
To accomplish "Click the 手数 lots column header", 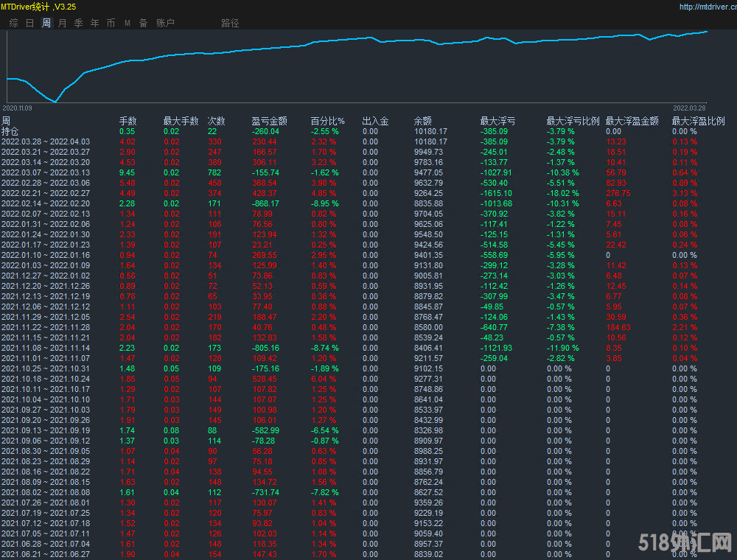I will coord(128,121).
